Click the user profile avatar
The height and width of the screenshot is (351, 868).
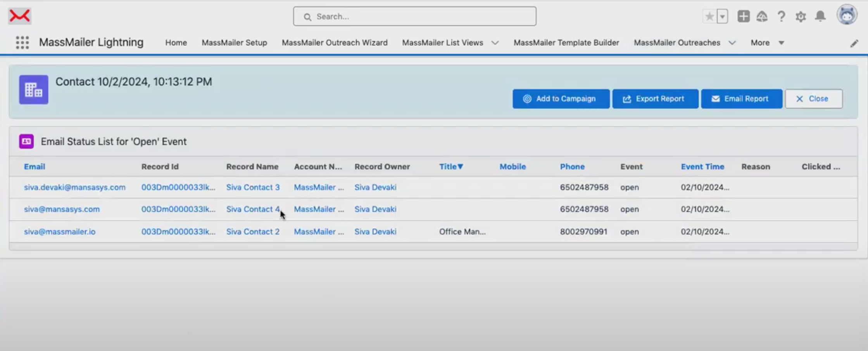[847, 15]
